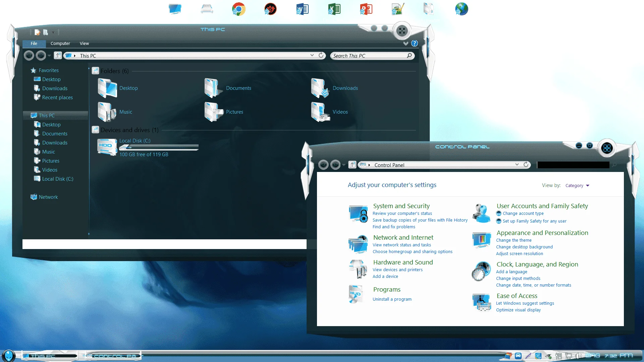This screenshot has height=362, width=644.
Task: Switch to Control Panel taskbar button
Action: (x=113, y=356)
